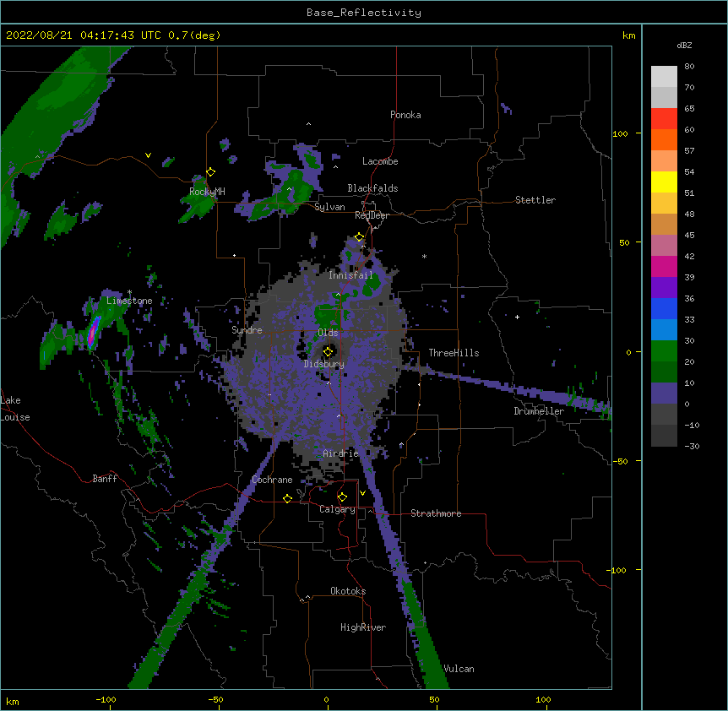Viewport: 728px width, 711px height.
Task: Click the yellow diamond marker above Calgary label
Action: pyautogui.click(x=342, y=497)
